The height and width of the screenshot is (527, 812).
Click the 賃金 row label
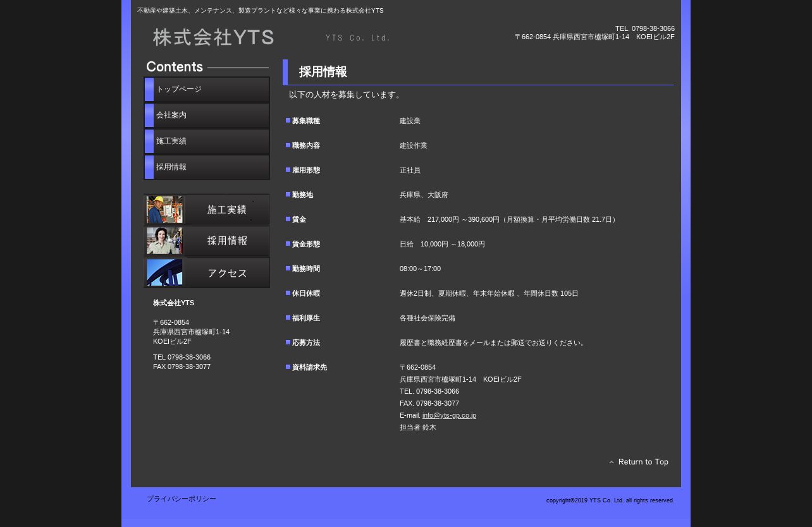299,219
